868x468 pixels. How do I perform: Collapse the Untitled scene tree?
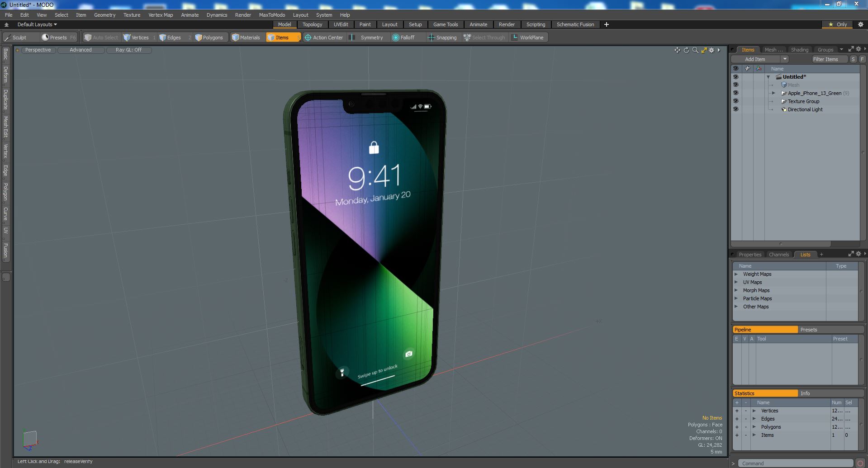[x=768, y=77]
